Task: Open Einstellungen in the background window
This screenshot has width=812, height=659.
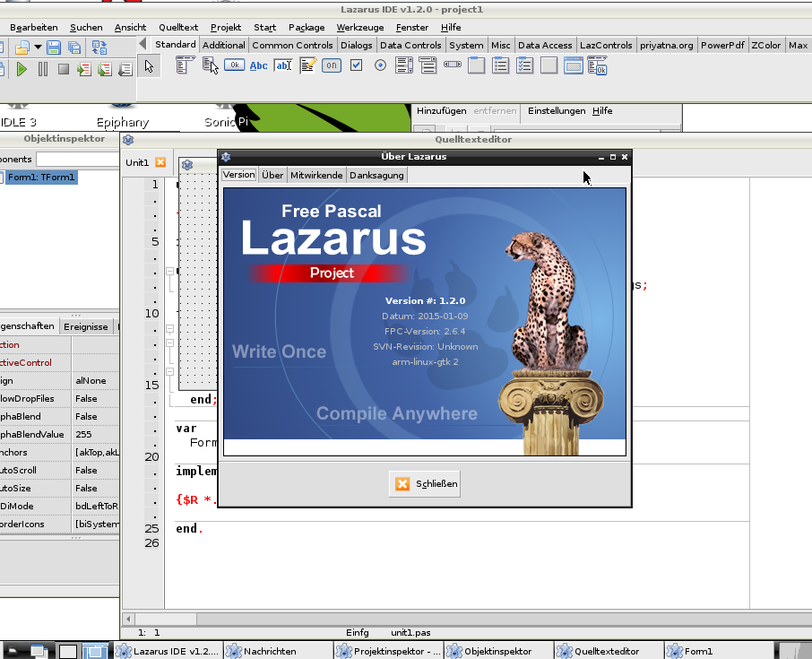Action: pyautogui.click(x=555, y=110)
